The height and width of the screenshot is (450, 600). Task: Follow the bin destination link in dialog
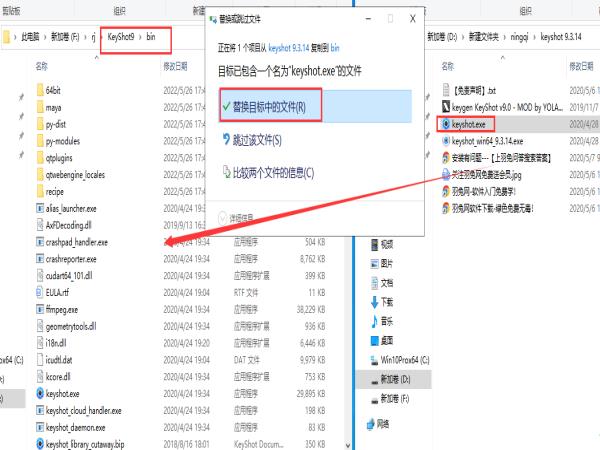click(x=335, y=48)
